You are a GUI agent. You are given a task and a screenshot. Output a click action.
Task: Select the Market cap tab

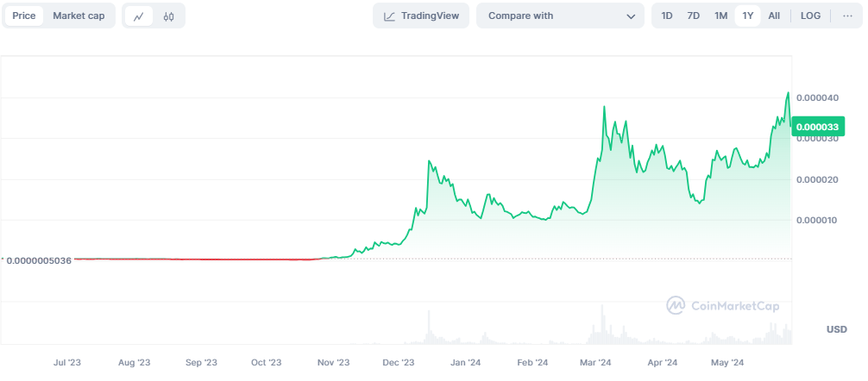[x=79, y=16]
